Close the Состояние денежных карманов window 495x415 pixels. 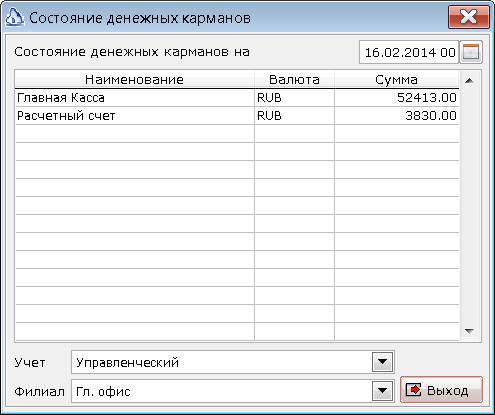(469, 17)
